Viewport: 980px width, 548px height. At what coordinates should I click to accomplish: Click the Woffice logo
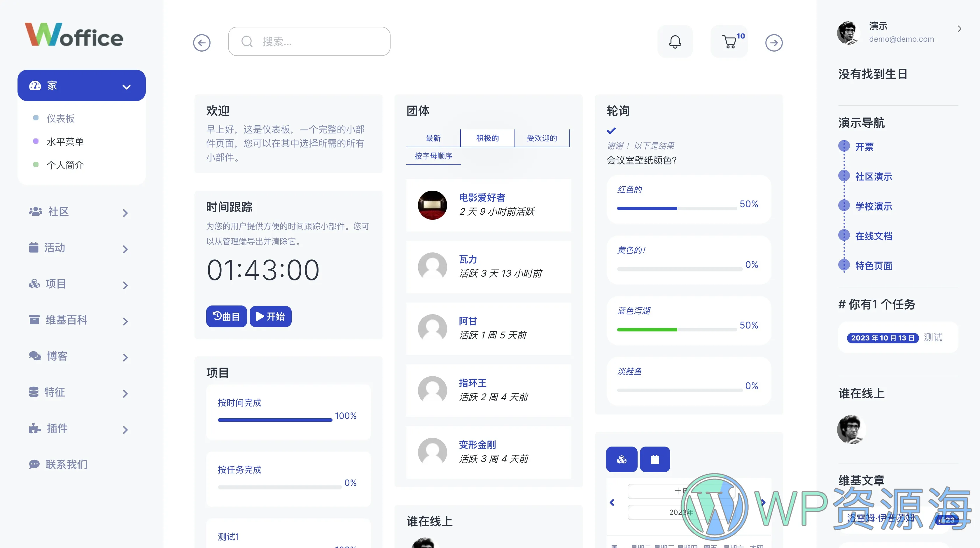(74, 35)
